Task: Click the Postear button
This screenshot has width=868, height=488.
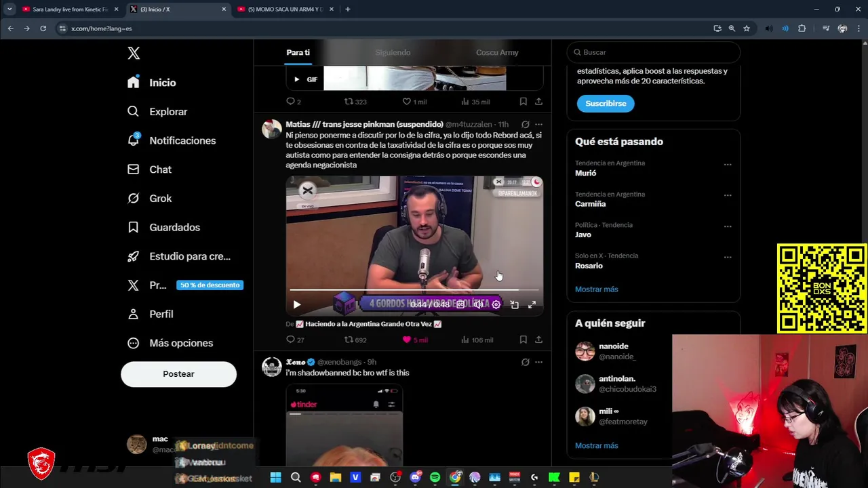Action: (178, 374)
